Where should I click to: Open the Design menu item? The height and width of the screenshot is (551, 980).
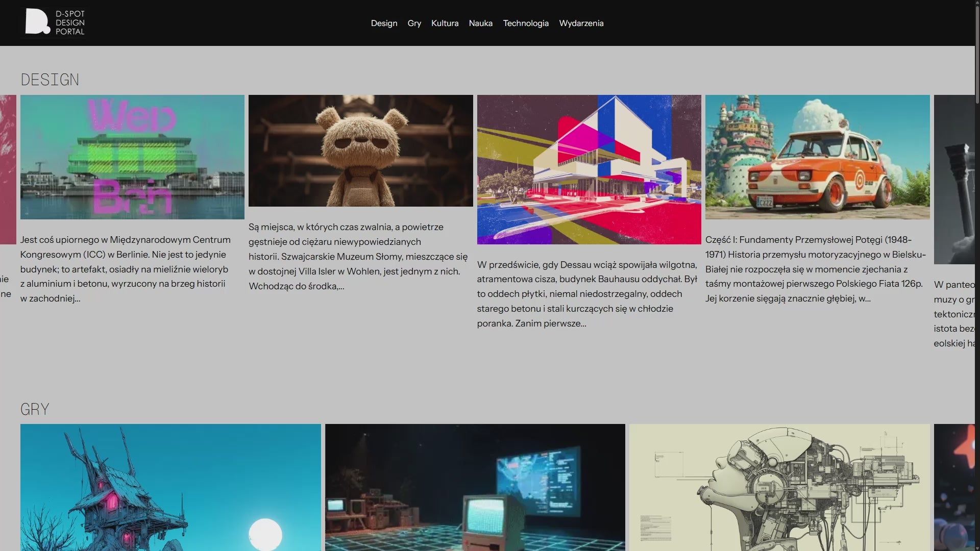click(x=384, y=23)
